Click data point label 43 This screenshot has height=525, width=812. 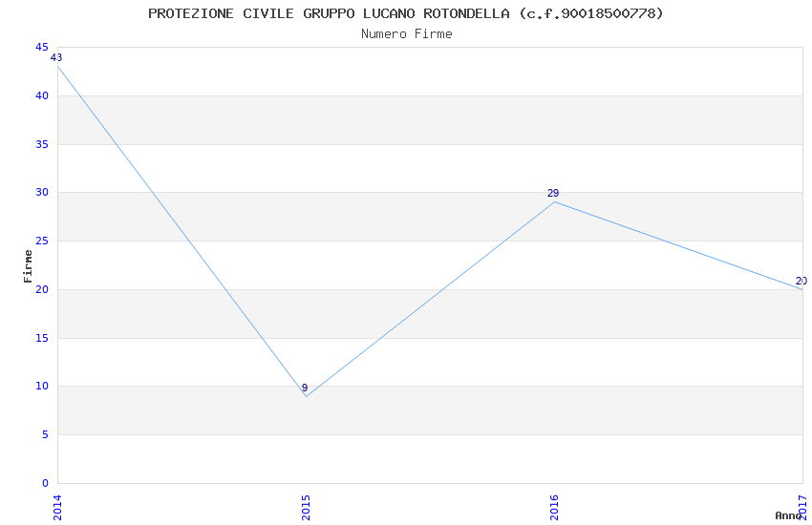click(x=56, y=58)
